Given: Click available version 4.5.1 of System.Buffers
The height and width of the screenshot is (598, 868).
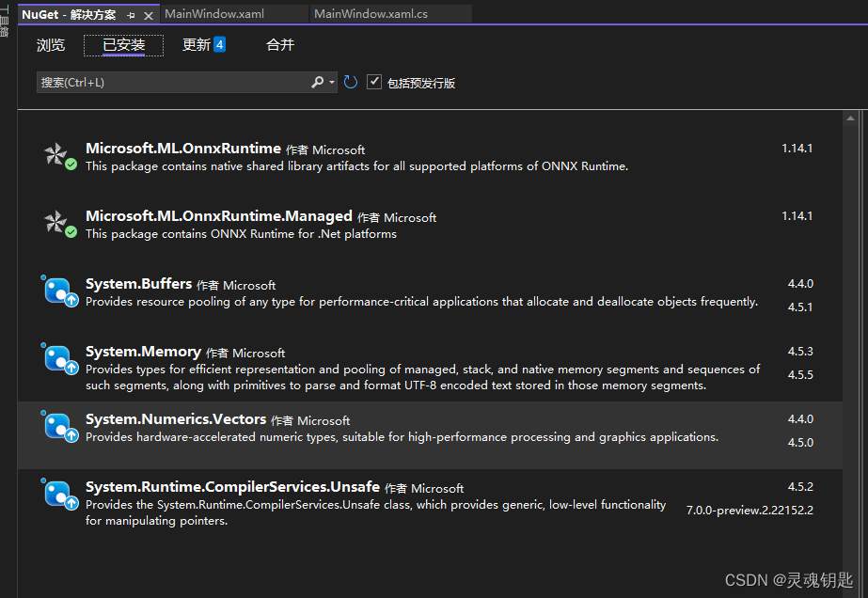Looking at the screenshot, I should (x=800, y=307).
